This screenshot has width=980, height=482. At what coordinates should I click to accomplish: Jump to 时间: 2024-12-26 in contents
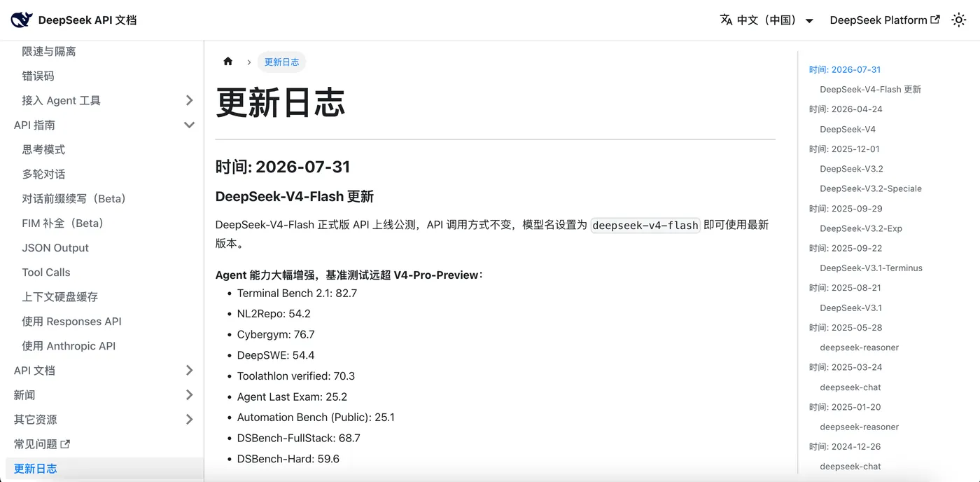(x=845, y=446)
